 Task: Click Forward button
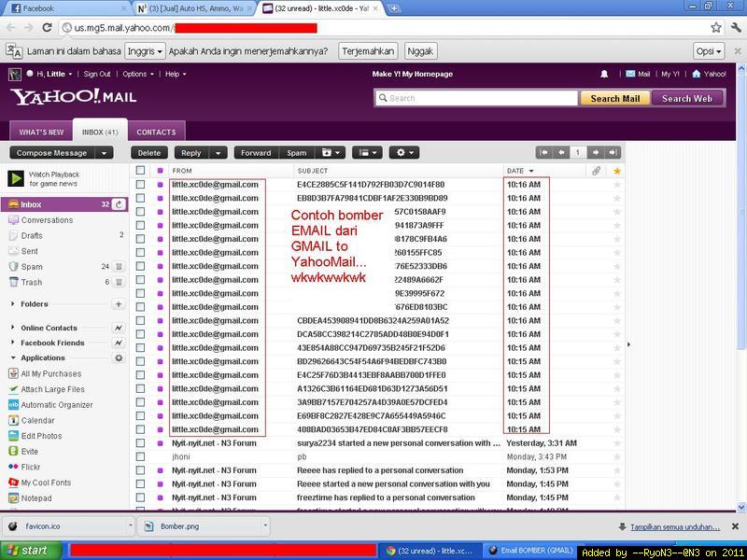pyautogui.click(x=256, y=153)
